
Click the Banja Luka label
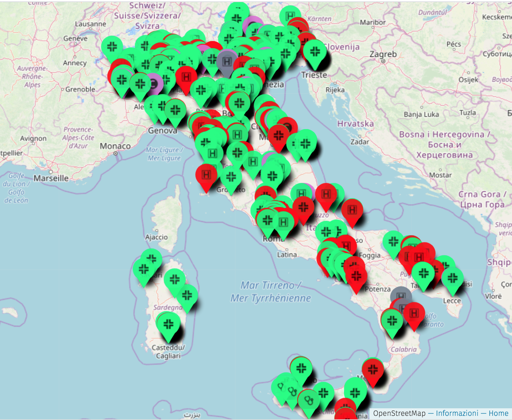pos(422,114)
